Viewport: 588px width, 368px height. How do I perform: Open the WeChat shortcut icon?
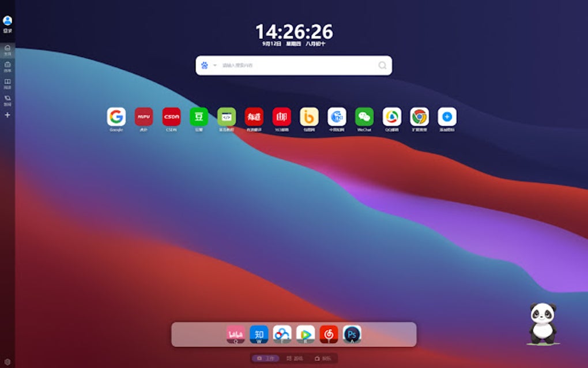click(363, 118)
